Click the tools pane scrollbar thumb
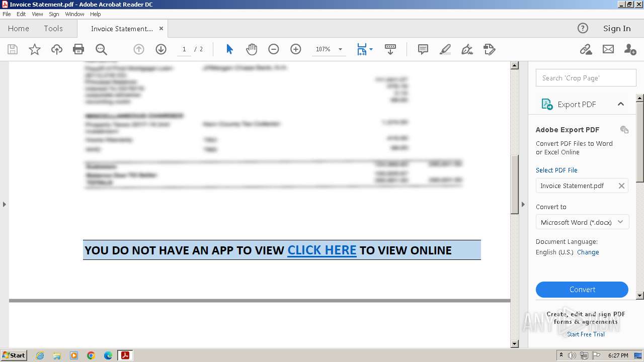This screenshot has height=362, width=644. 640,141
